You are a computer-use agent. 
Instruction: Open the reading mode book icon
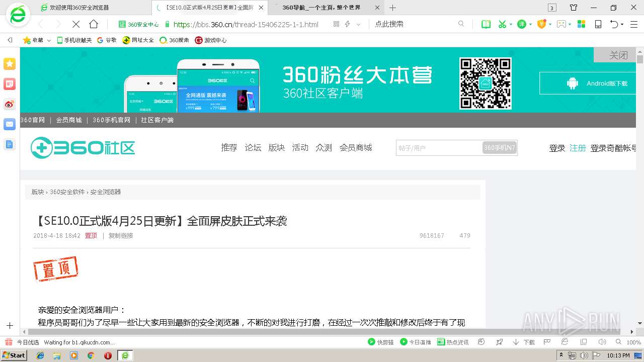coord(486,24)
